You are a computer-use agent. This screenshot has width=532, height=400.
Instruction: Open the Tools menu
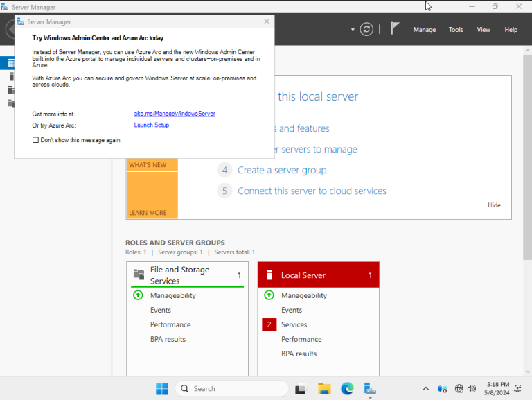pyautogui.click(x=456, y=30)
